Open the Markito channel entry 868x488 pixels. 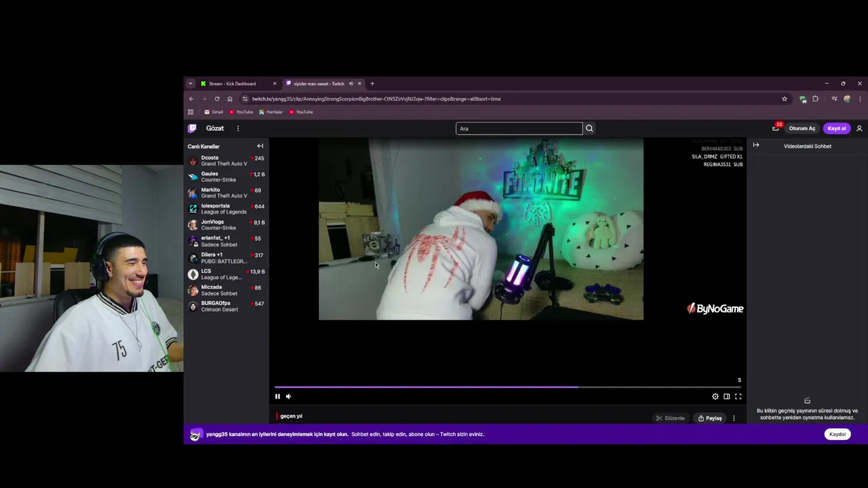pos(226,192)
